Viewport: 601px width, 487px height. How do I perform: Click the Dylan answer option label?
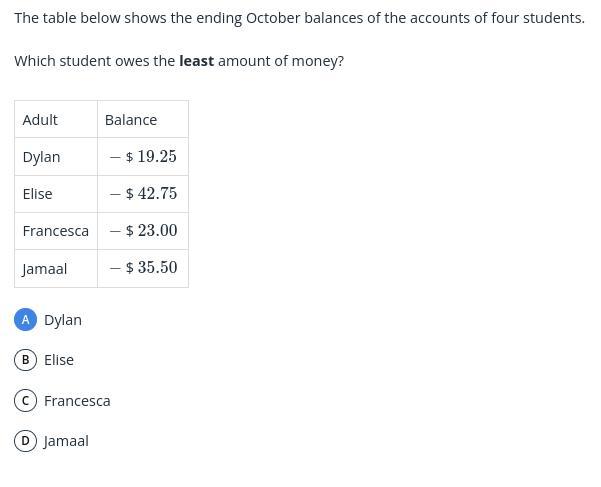(x=63, y=320)
